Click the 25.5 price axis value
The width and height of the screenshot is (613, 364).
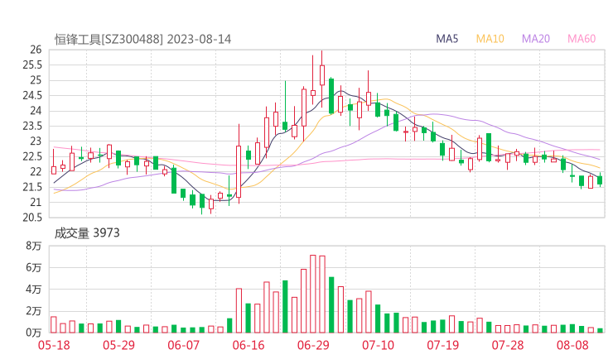click(x=32, y=65)
